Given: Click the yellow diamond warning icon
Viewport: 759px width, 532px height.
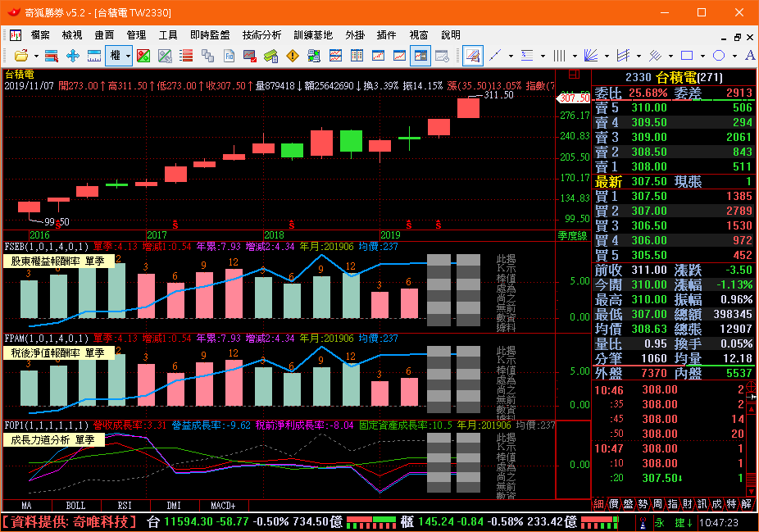Looking at the screenshot, I should [x=293, y=56].
